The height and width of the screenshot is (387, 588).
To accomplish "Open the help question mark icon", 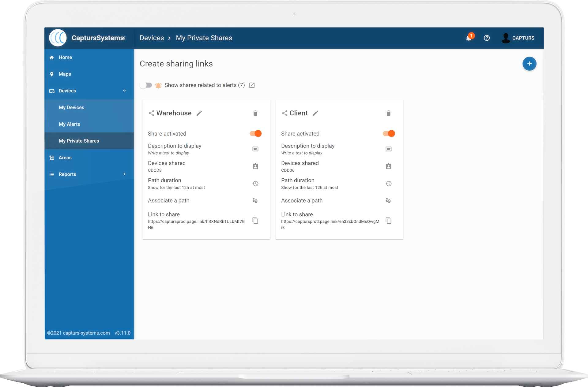I will tap(487, 38).
